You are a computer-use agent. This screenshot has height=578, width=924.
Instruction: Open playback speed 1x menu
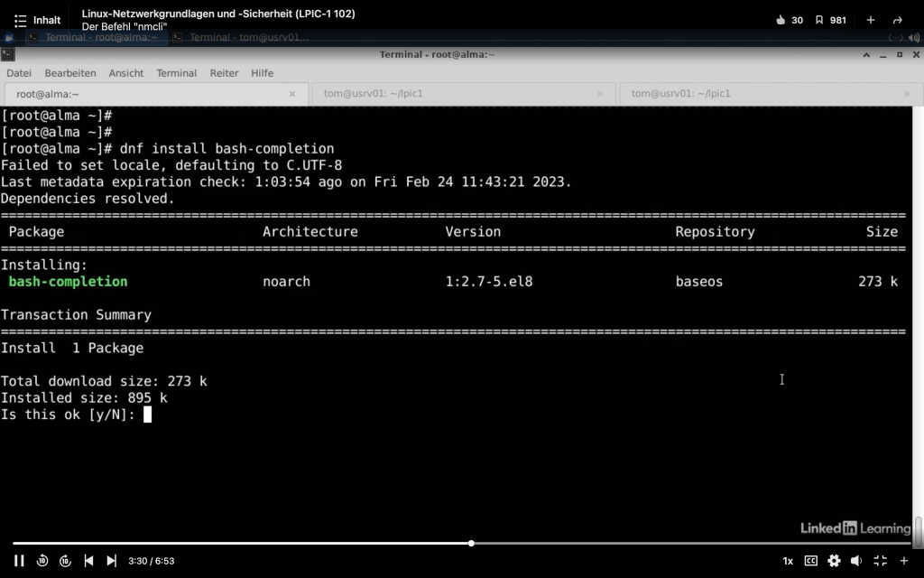pos(788,561)
